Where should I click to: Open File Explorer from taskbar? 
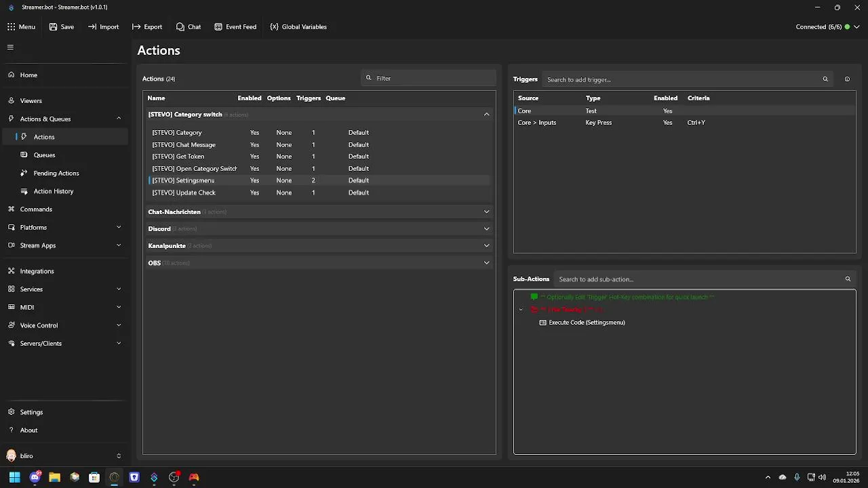coord(54,477)
